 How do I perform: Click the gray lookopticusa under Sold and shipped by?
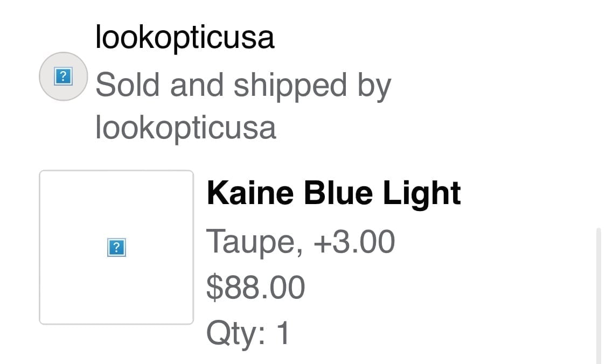click(x=185, y=128)
